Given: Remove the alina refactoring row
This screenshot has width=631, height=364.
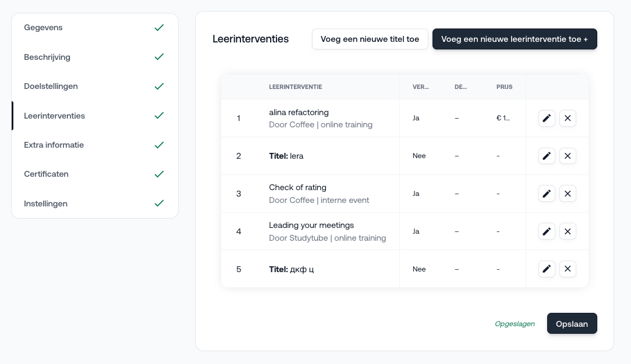Looking at the screenshot, I should point(568,118).
